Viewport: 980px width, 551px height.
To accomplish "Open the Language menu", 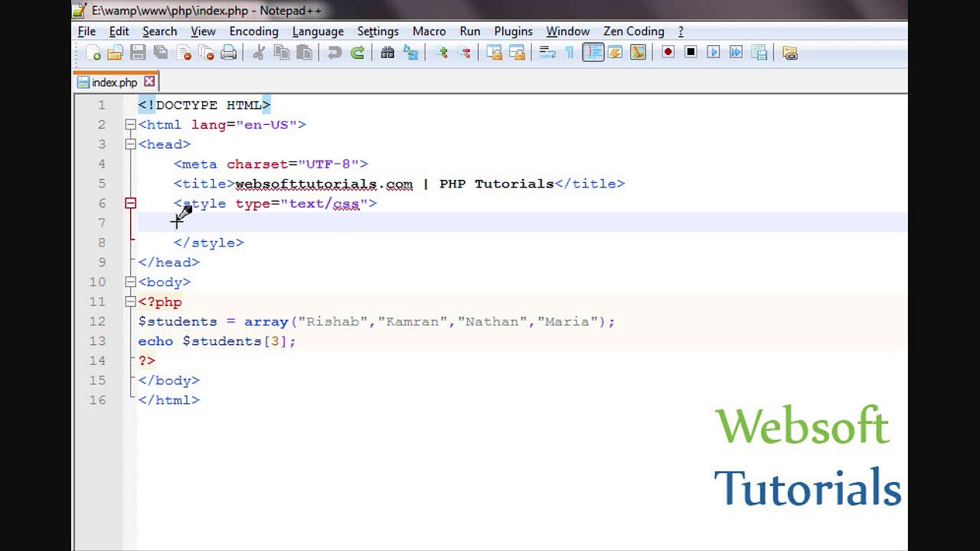I will pyautogui.click(x=318, y=31).
